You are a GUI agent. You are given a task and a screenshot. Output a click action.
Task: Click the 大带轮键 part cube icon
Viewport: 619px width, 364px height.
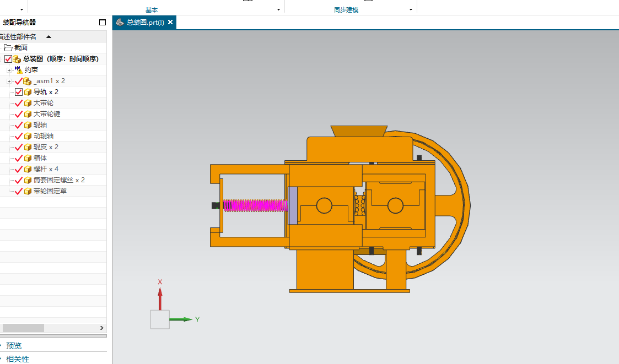(x=28, y=115)
